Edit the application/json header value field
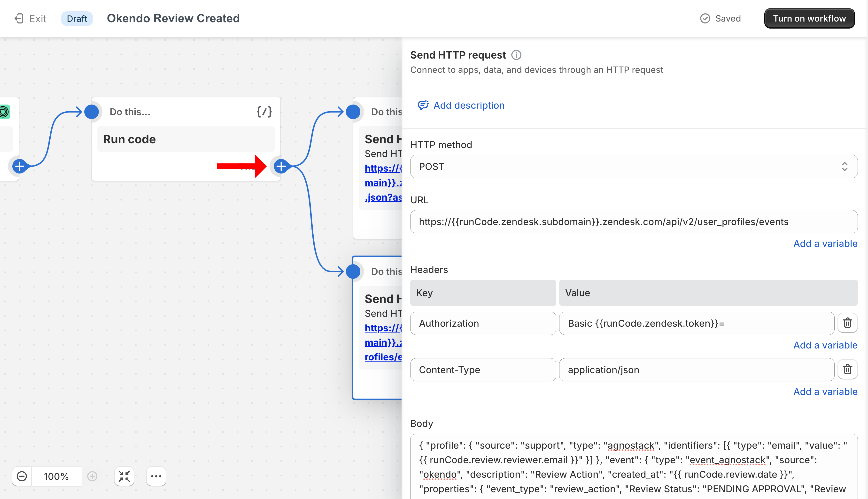868x499 pixels. click(697, 370)
